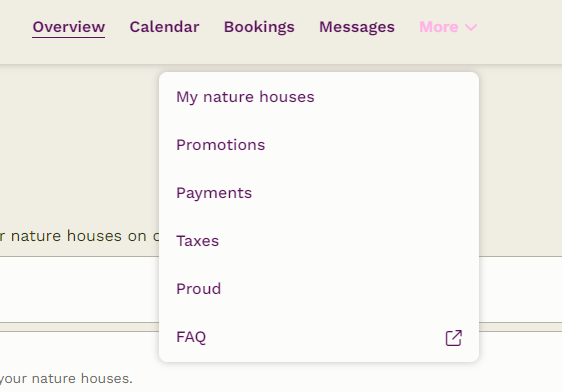
Task: Click the 'your nature houses.' description text
Action: click(x=66, y=378)
